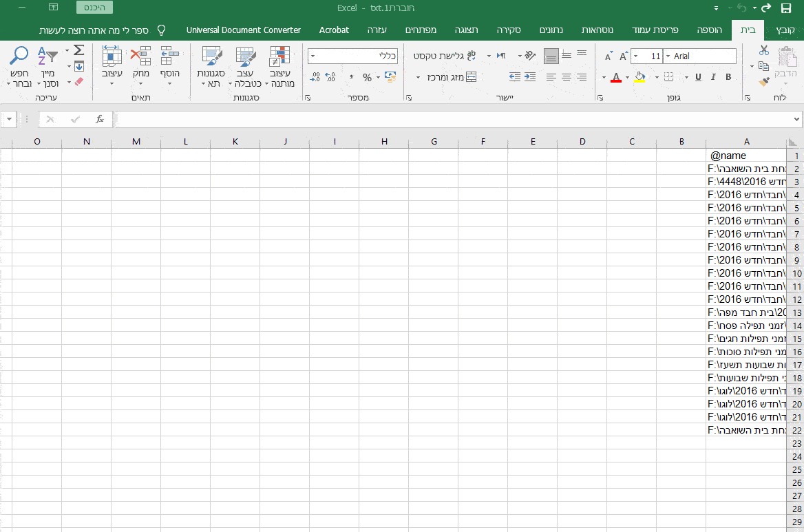Image resolution: width=804 pixels, height=532 pixels.
Task: Apply the red font color
Action: point(616,77)
